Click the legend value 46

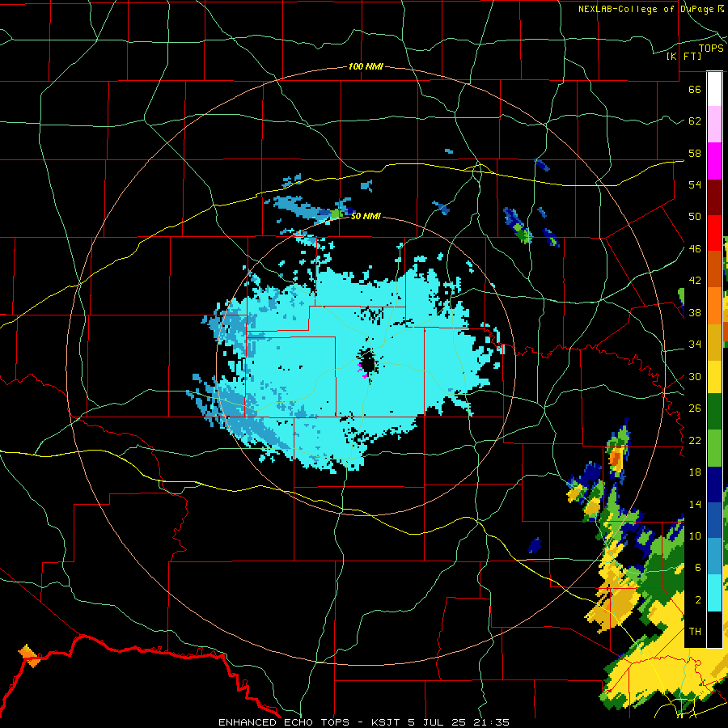click(695, 249)
